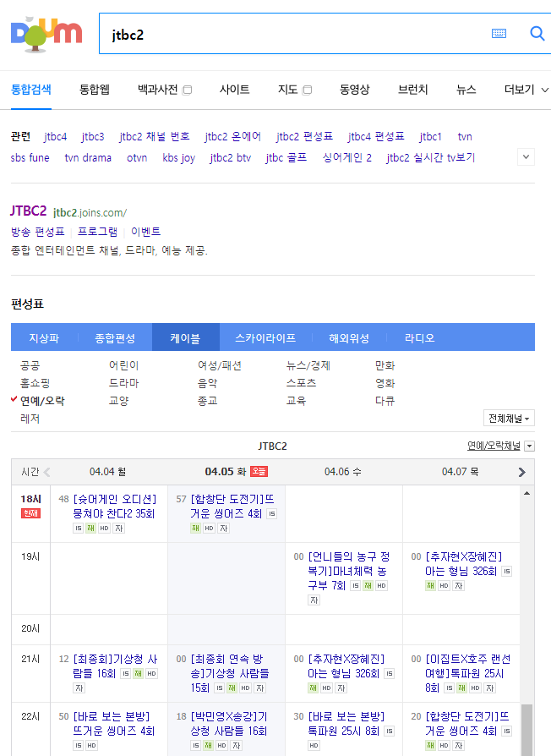Click related search jtbc2 채널 번호
The image size is (551, 756).
pyautogui.click(x=155, y=136)
